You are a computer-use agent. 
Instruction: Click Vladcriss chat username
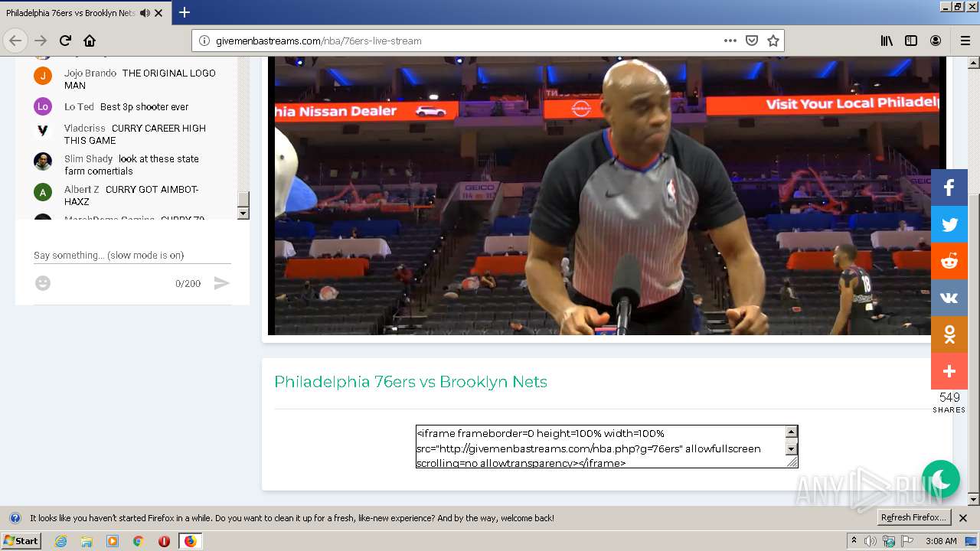[x=85, y=129]
